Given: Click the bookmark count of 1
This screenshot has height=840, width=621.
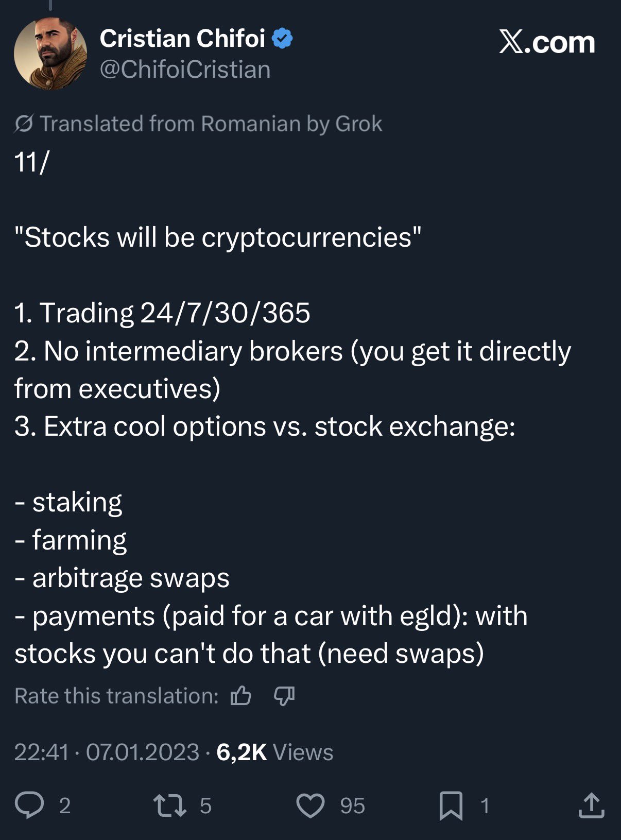Looking at the screenshot, I should (485, 805).
